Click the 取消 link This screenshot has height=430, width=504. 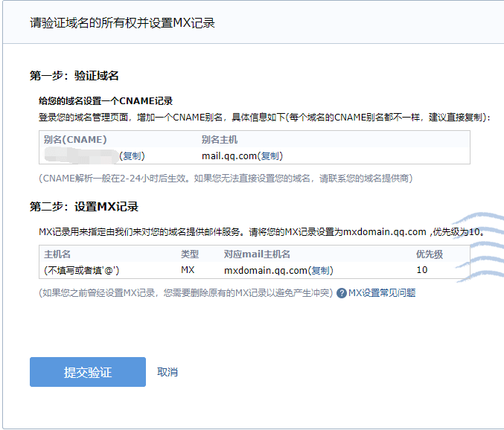coord(168,372)
